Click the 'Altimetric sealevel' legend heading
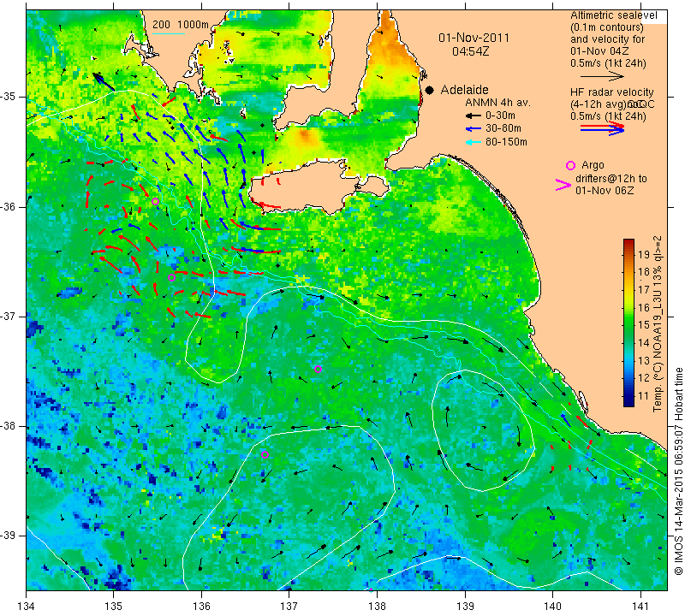The height and width of the screenshot is (616, 685). (614, 15)
